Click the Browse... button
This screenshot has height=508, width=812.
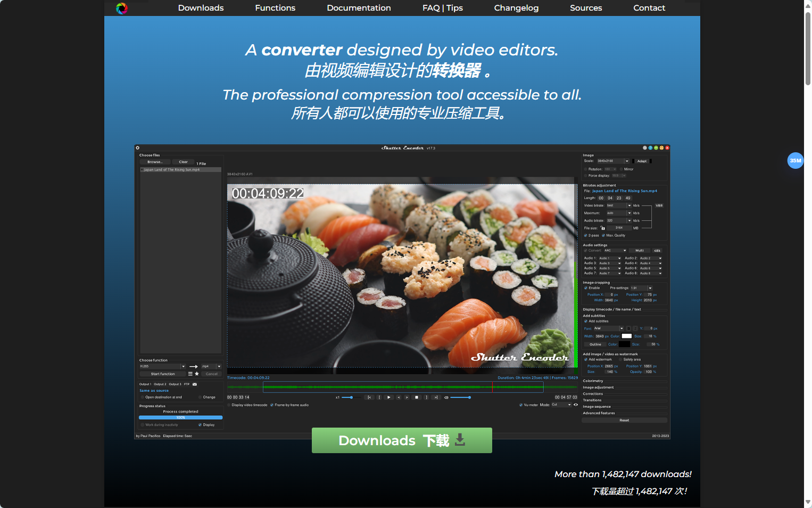click(155, 162)
